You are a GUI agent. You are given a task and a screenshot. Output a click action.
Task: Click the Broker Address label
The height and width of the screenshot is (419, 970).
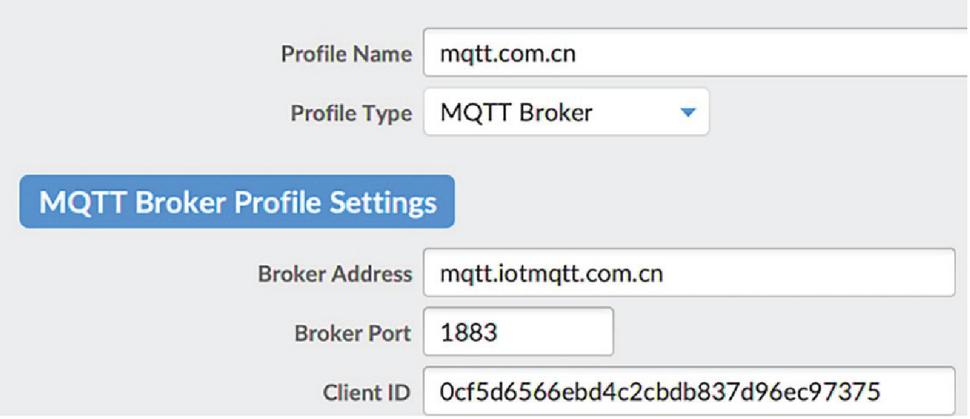[x=334, y=274]
